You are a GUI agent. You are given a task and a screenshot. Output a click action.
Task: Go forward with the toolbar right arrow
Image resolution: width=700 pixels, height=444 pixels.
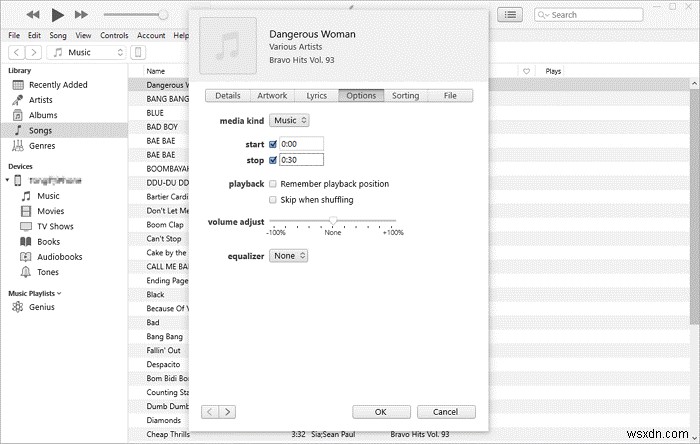(33, 52)
